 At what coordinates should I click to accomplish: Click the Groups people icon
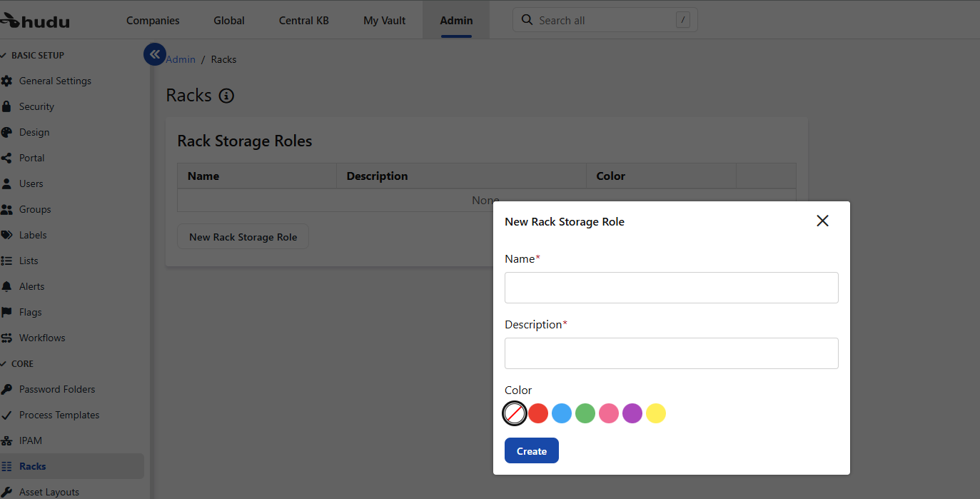(x=6, y=209)
